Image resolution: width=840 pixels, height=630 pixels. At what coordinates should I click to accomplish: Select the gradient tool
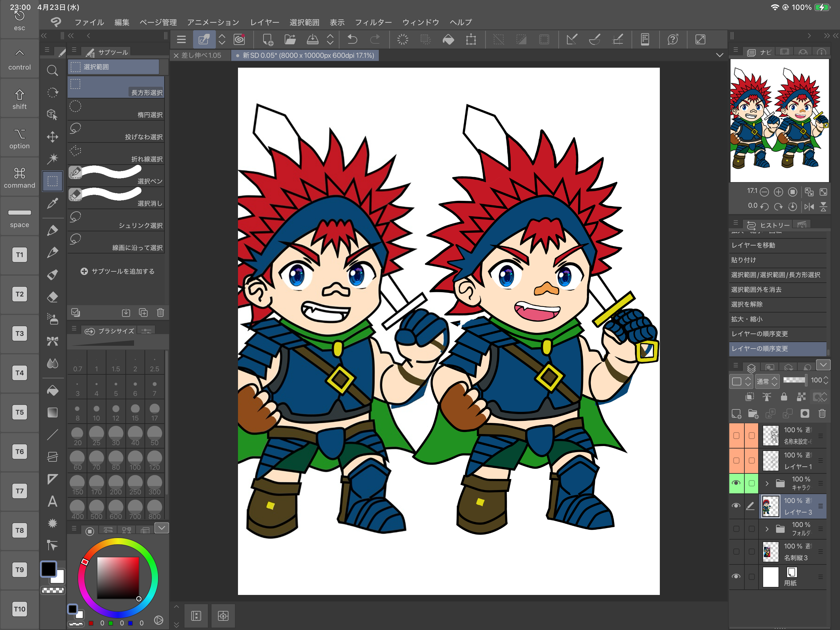(52, 413)
